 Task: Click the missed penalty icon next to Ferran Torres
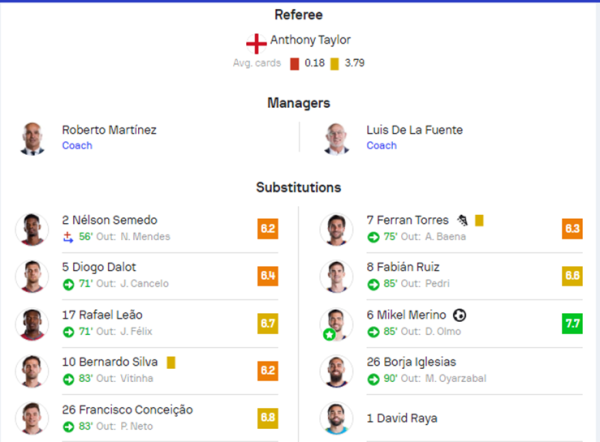463,220
